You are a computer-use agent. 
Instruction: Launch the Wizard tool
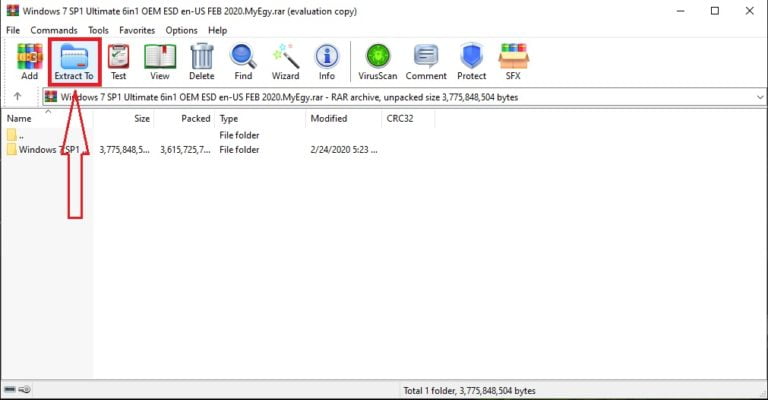(286, 62)
